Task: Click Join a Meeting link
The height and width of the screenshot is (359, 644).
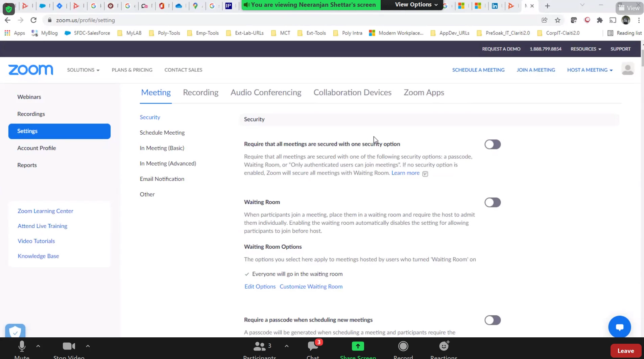Action: [536, 70]
